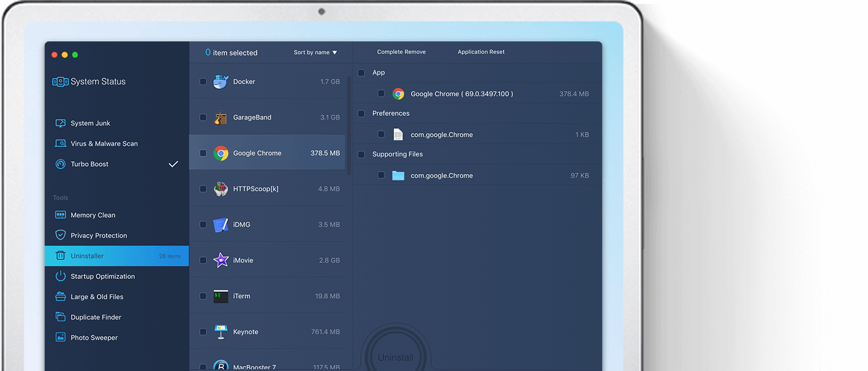Open Privacy Protection
Viewport: 868px width, 371px height.
pyautogui.click(x=99, y=235)
